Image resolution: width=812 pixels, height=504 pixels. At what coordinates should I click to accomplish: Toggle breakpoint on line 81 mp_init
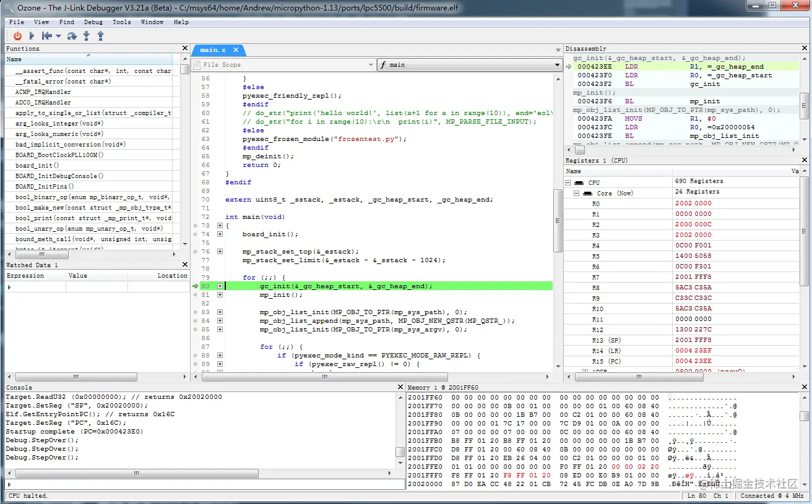pos(196,295)
